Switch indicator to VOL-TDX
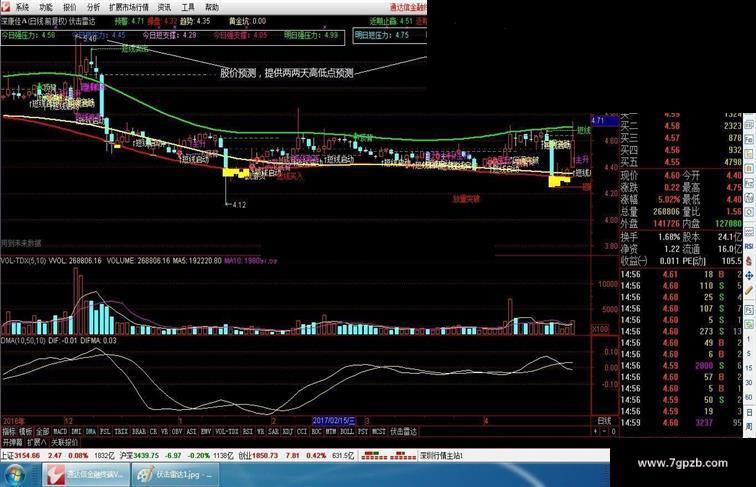This screenshot has width=756, height=487. pyautogui.click(x=227, y=432)
